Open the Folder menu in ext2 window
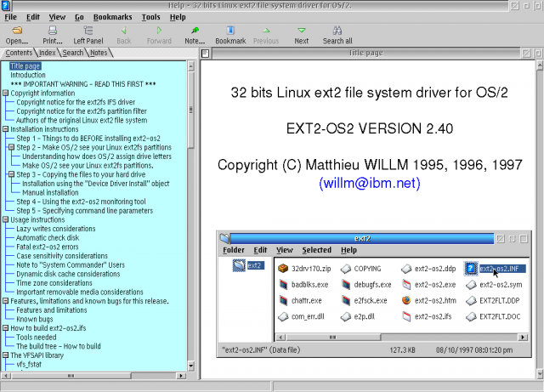Viewport: 544px width, 392px height. pyautogui.click(x=234, y=250)
